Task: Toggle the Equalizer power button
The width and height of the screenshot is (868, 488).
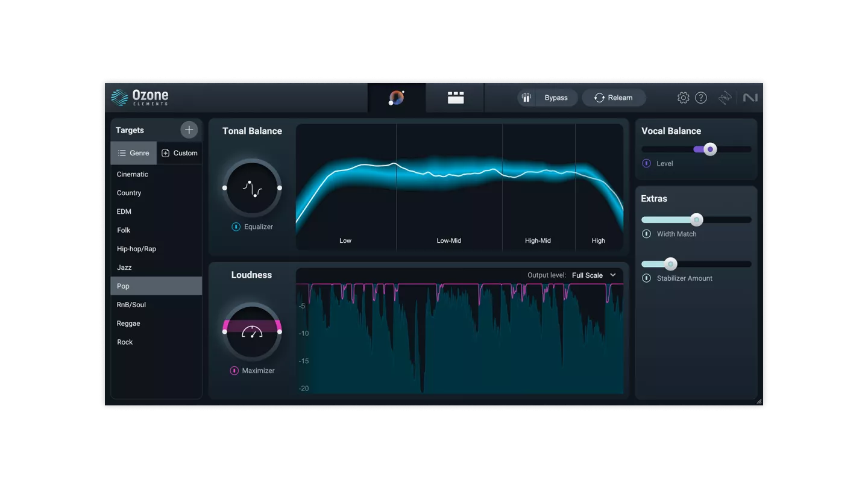Action: pos(236,227)
